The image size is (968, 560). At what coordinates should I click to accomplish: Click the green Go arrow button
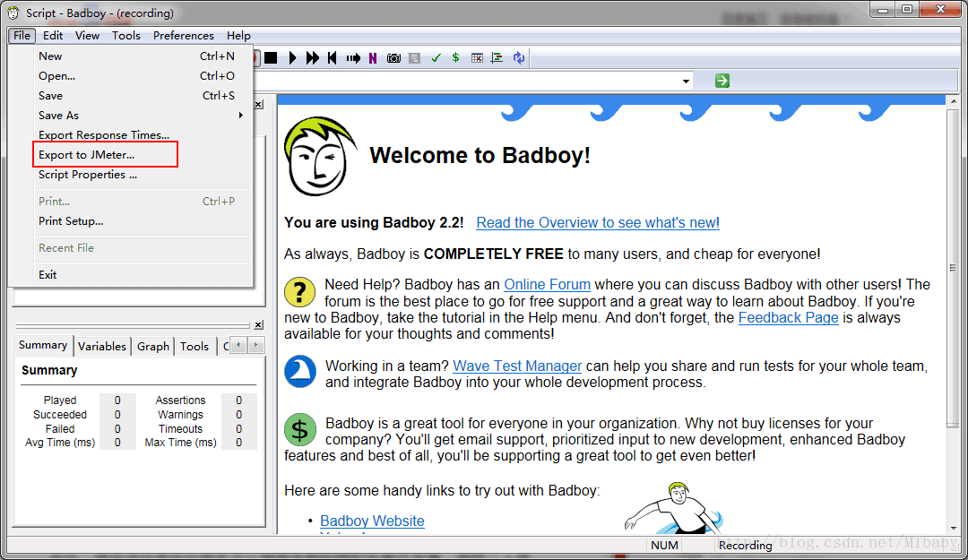[722, 81]
